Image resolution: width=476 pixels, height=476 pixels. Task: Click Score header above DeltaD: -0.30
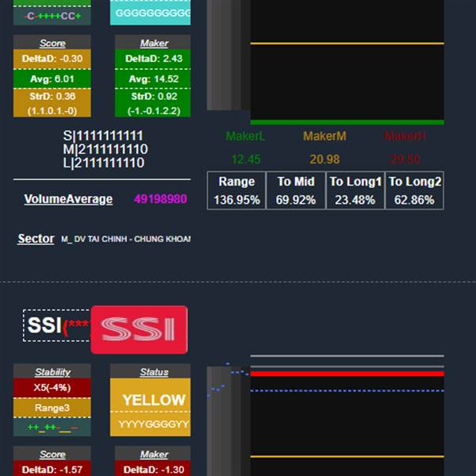coord(52,43)
